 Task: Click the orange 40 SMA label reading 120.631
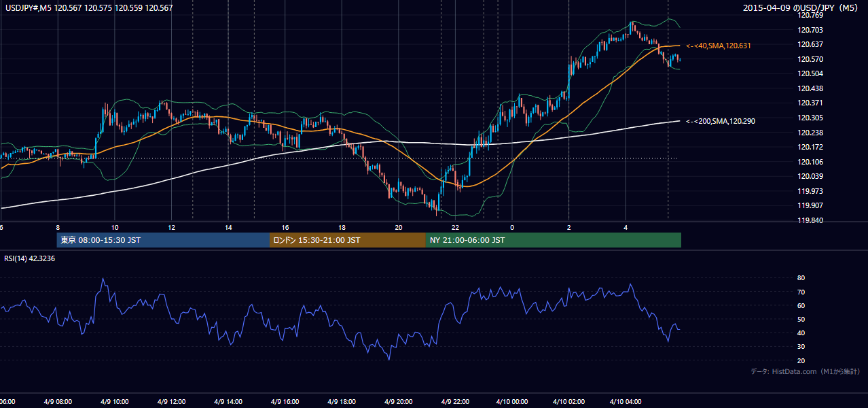point(719,46)
